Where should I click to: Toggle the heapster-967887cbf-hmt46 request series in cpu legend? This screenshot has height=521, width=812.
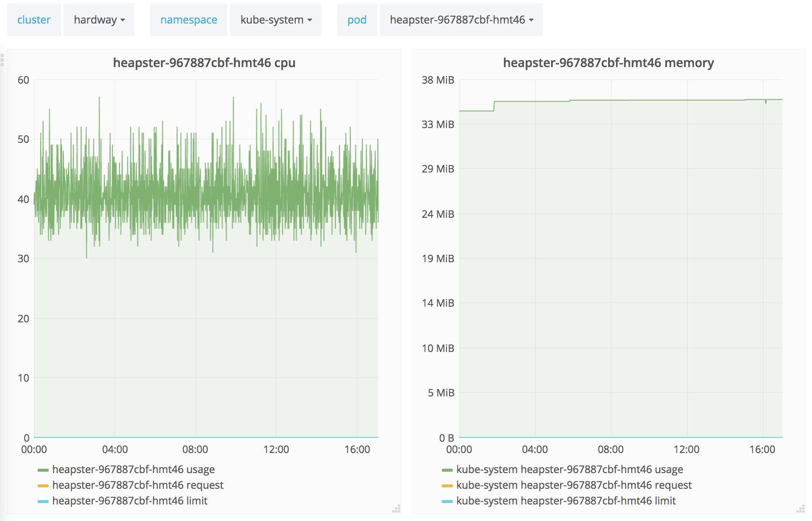[x=138, y=485]
